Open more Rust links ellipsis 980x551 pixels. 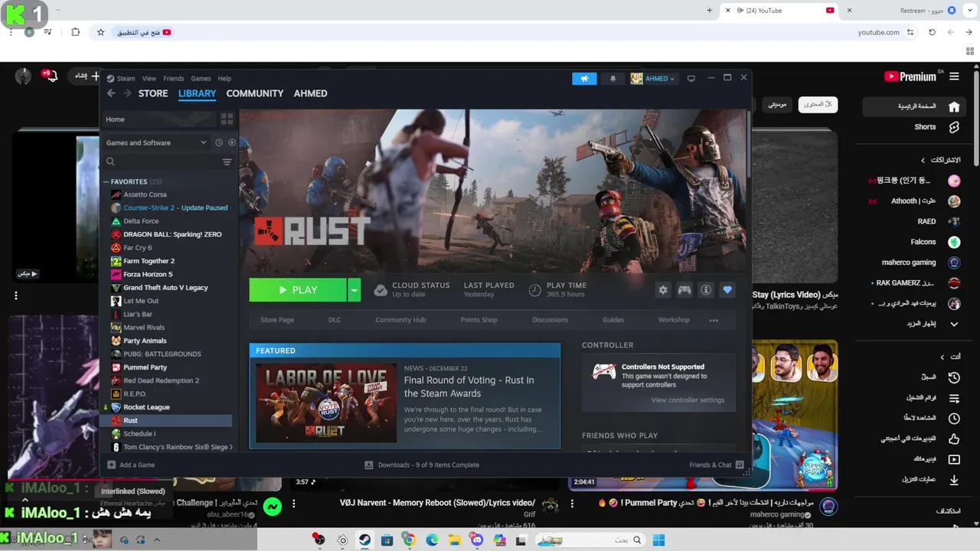coord(714,320)
